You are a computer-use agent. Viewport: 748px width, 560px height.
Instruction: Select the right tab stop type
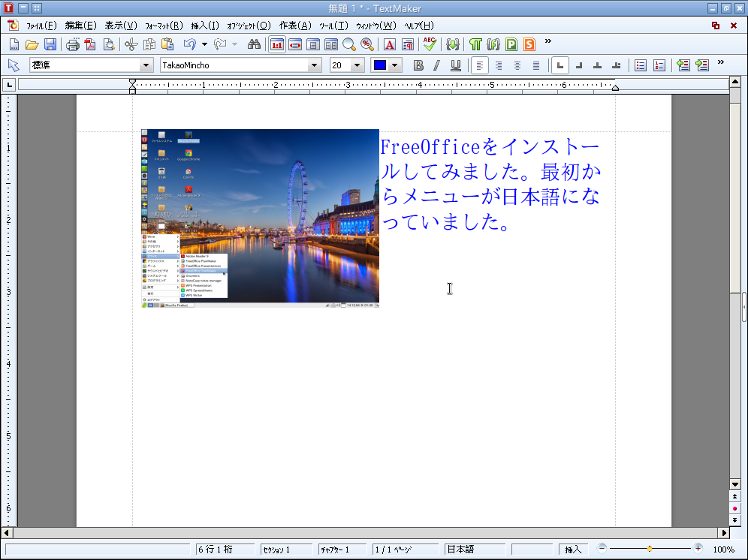(579, 65)
